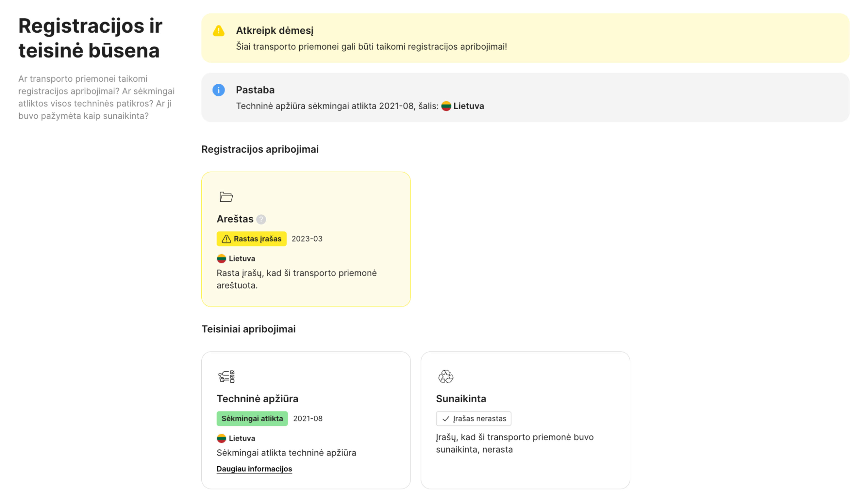Click the blue info icon beside Pastaba
This screenshot has height=504, width=866.
pos(219,90)
